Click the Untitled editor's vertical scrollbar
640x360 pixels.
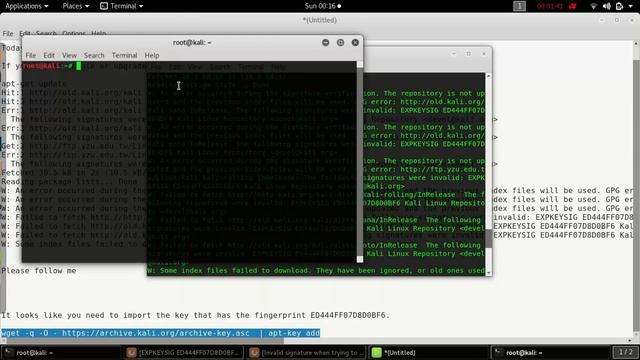[636, 189]
